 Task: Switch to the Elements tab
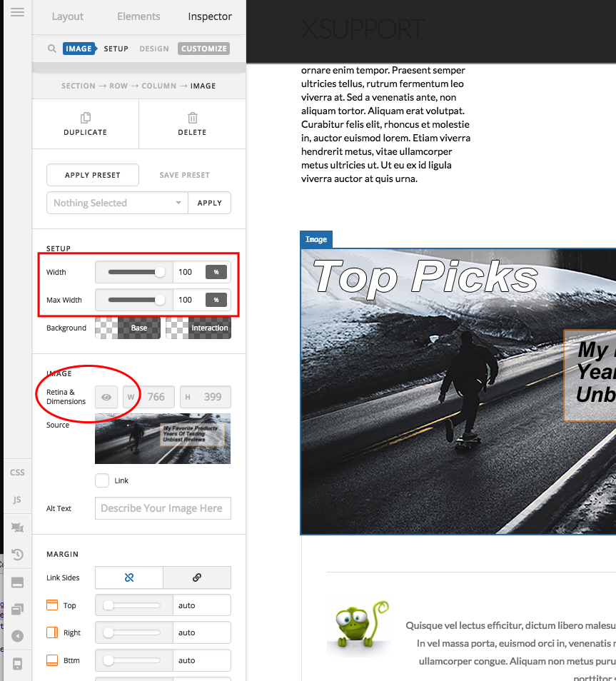click(138, 16)
